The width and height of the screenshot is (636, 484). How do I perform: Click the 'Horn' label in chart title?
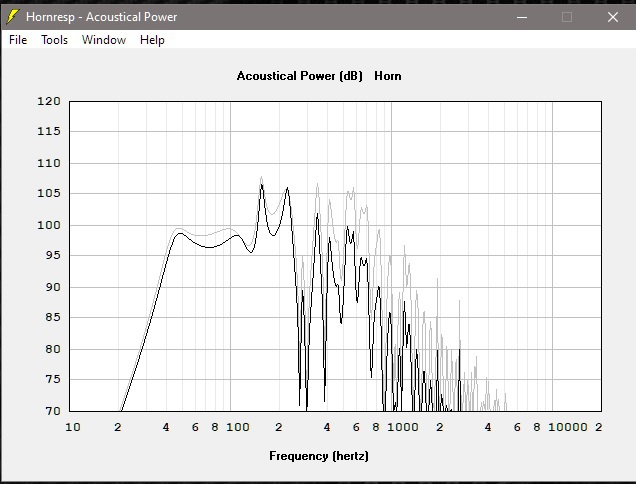[x=387, y=76]
